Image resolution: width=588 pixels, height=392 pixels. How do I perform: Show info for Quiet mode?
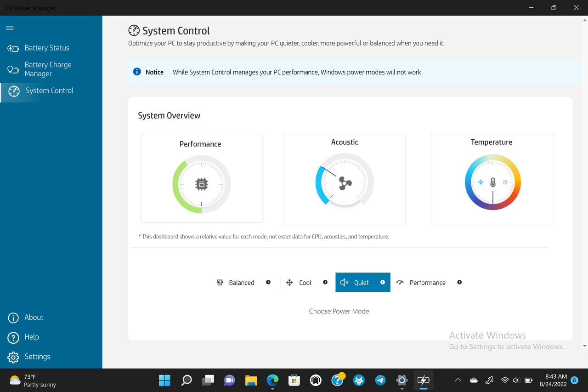pyautogui.click(x=383, y=282)
